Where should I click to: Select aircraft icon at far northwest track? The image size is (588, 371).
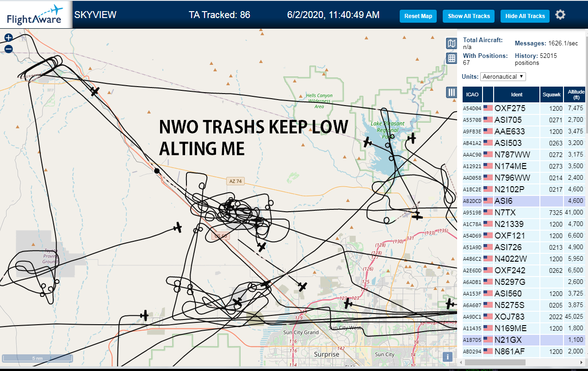[x=95, y=92]
